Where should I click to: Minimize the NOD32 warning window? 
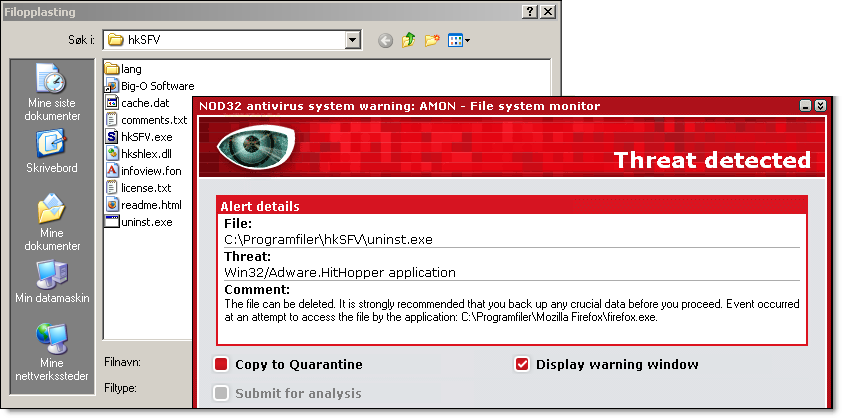click(805, 106)
